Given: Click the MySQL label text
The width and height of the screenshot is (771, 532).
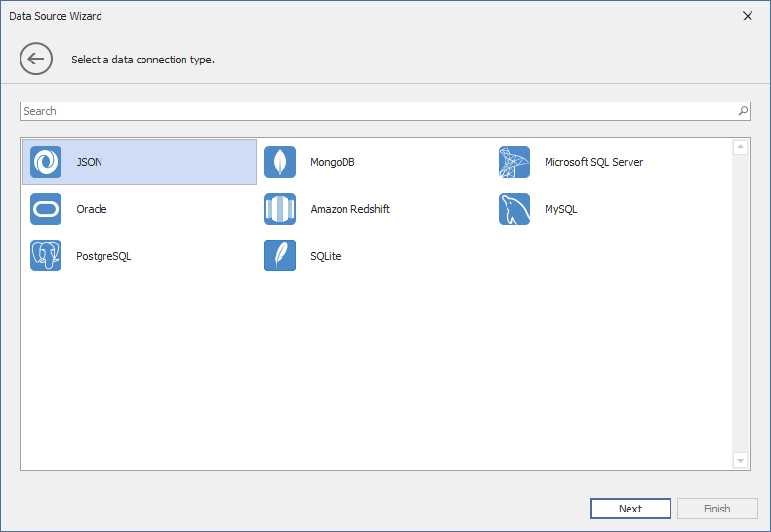Looking at the screenshot, I should point(560,209).
